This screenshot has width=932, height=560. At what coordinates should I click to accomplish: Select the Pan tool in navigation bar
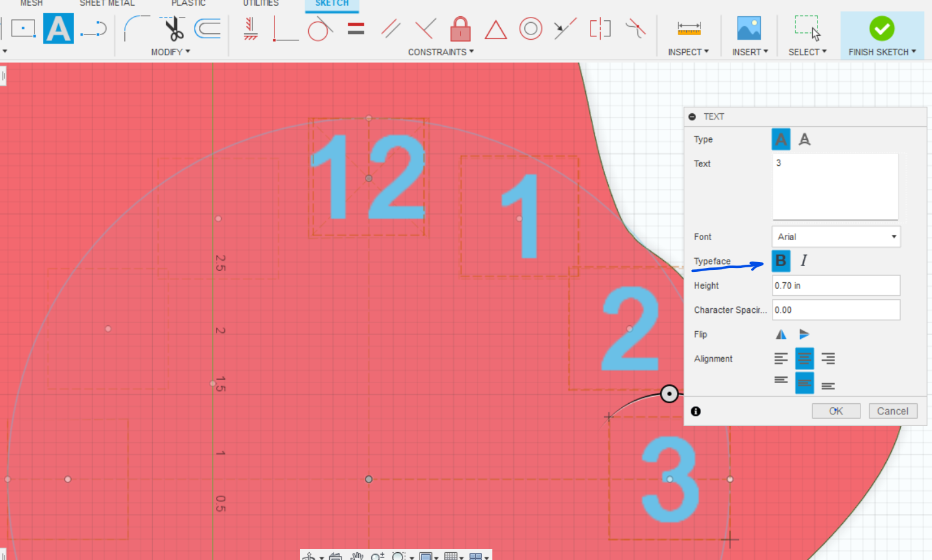(356, 556)
